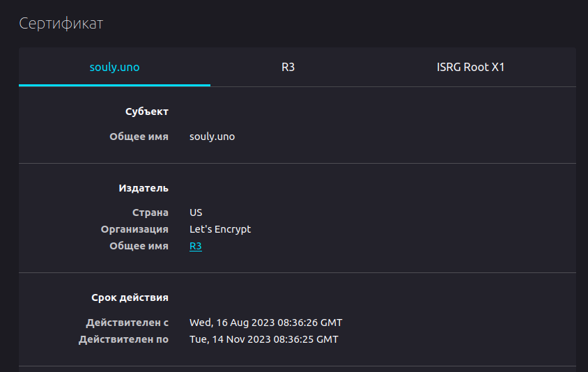This screenshot has height=372, width=588.
Task: Click the Субъект section heading
Action: coord(147,111)
